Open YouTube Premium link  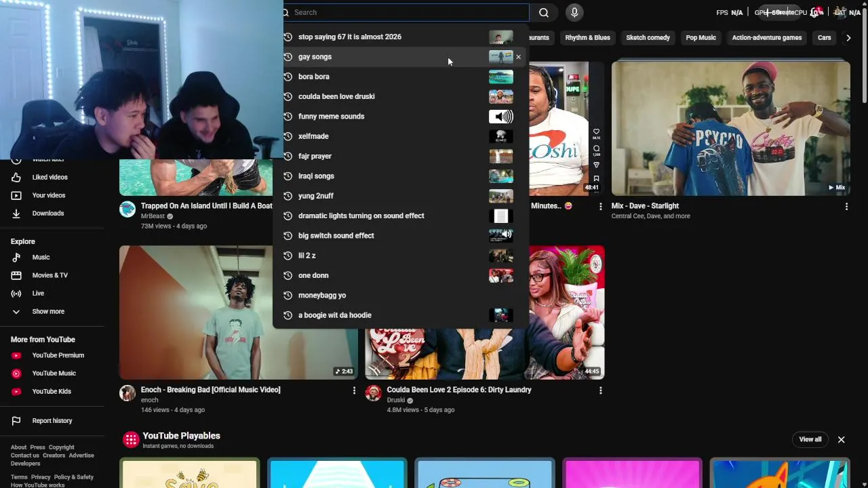[52, 355]
